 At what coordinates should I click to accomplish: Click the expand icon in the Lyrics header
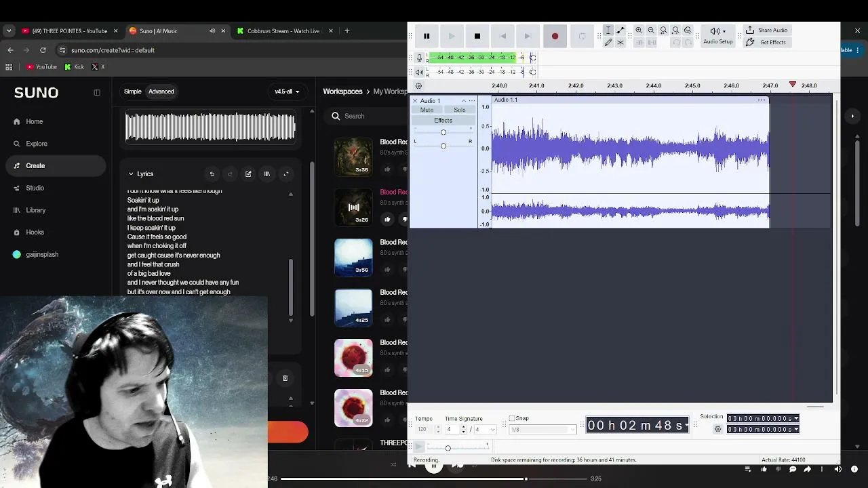285,174
